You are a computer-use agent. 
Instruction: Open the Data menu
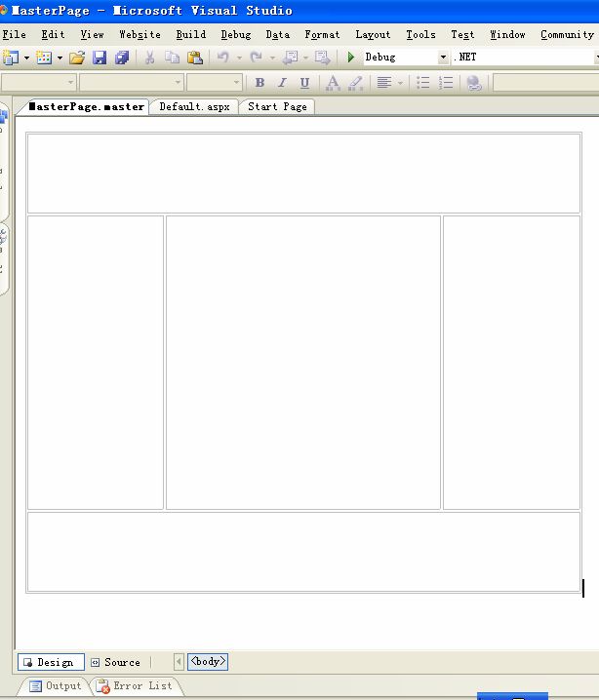[x=278, y=34]
